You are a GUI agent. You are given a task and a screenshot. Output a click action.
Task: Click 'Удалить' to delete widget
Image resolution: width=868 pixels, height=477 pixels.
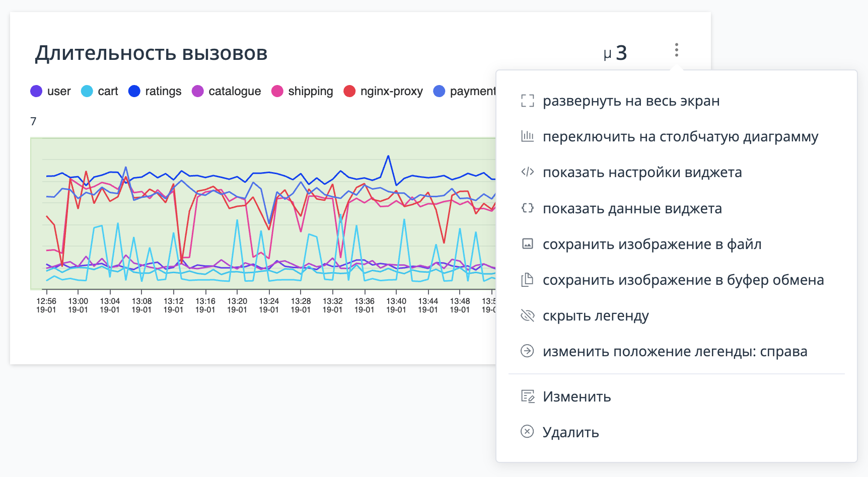pyautogui.click(x=570, y=432)
